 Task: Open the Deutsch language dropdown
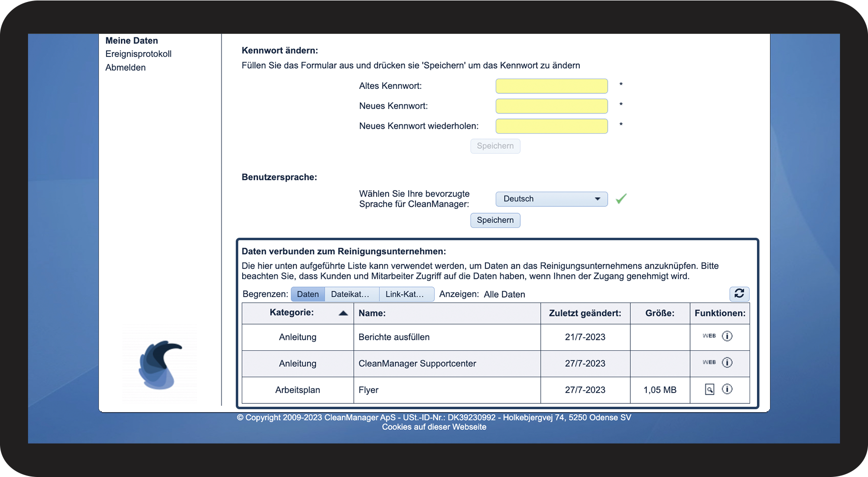point(551,199)
